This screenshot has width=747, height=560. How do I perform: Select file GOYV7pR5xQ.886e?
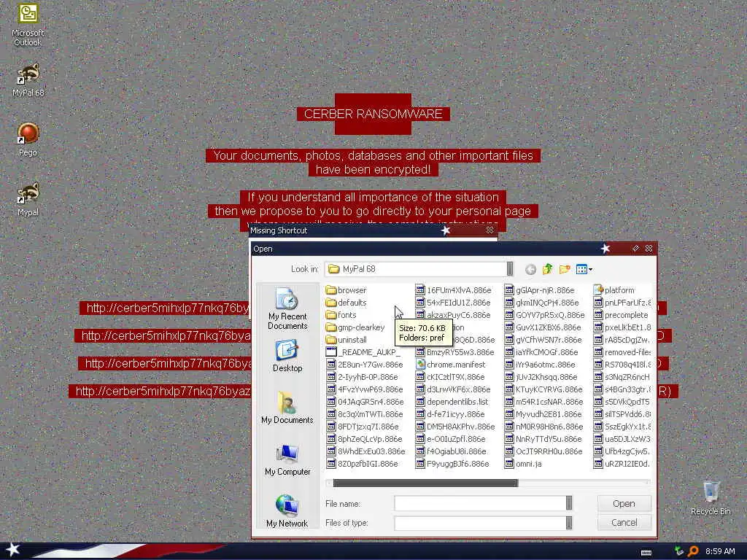click(544, 315)
